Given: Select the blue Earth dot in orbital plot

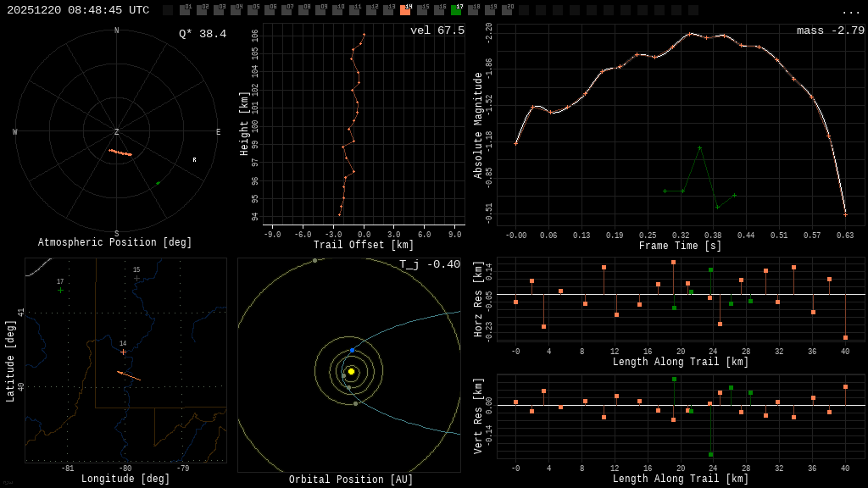Looking at the screenshot, I should pos(353,350).
